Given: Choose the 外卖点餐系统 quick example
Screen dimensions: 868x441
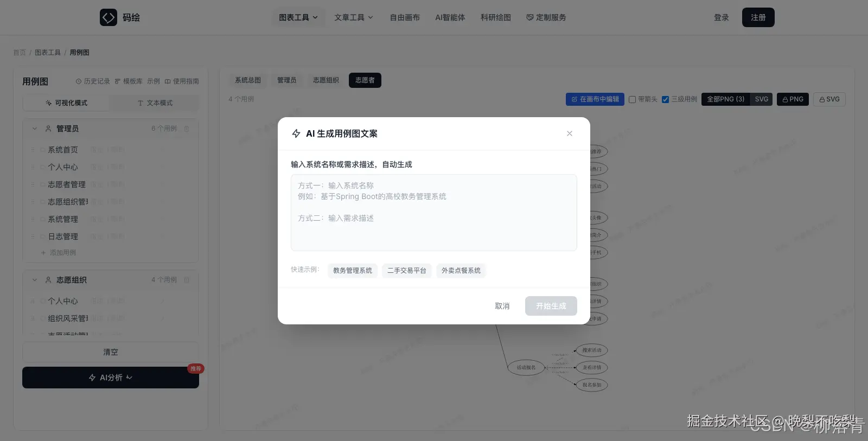Looking at the screenshot, I should [x=461, y=271].
